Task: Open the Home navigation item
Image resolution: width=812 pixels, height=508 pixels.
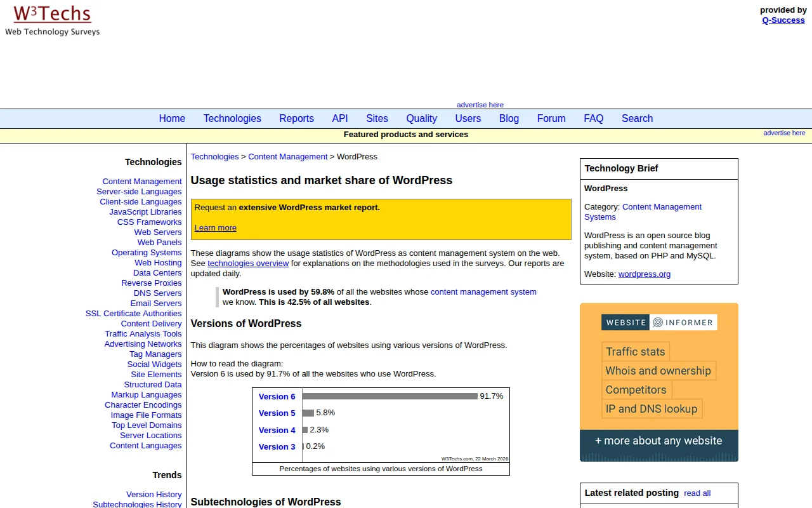Action: pyautogui.click(x=172, y=119)
